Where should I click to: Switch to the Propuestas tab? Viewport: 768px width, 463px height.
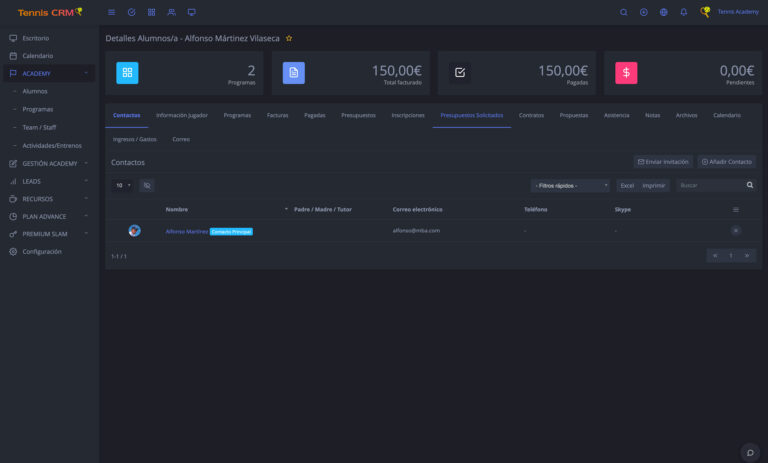(574, 116)
